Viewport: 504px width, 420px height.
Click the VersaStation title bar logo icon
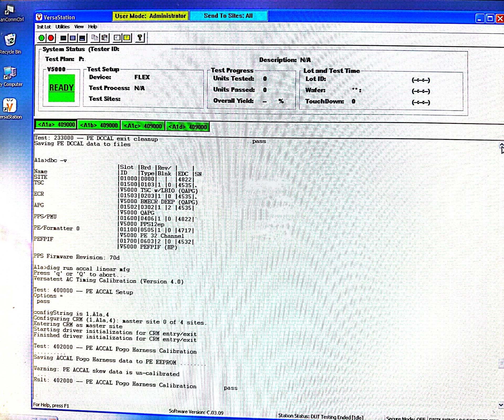pyautogui.click(x=39, y=17)
